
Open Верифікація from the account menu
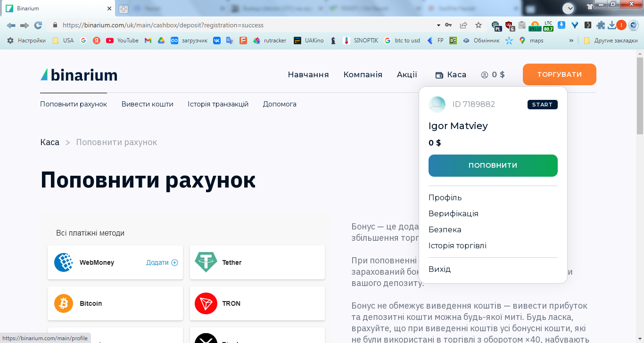pos(454,214)
